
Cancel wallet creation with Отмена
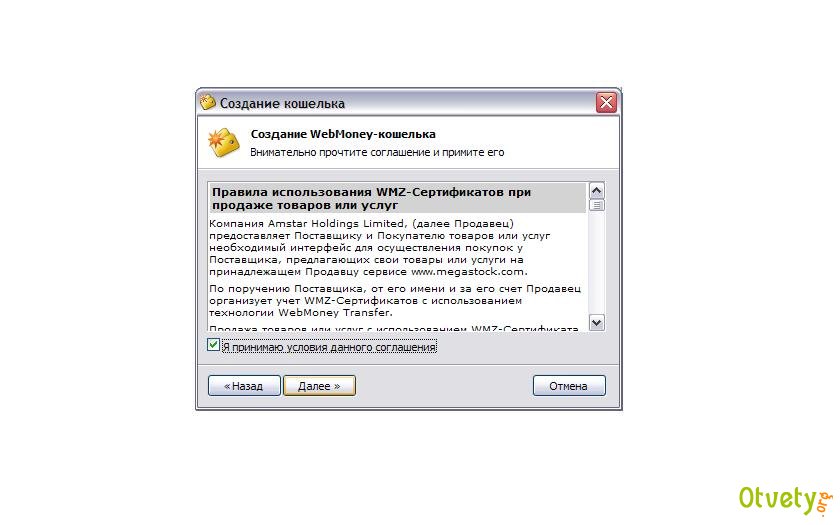click(569, 386)
